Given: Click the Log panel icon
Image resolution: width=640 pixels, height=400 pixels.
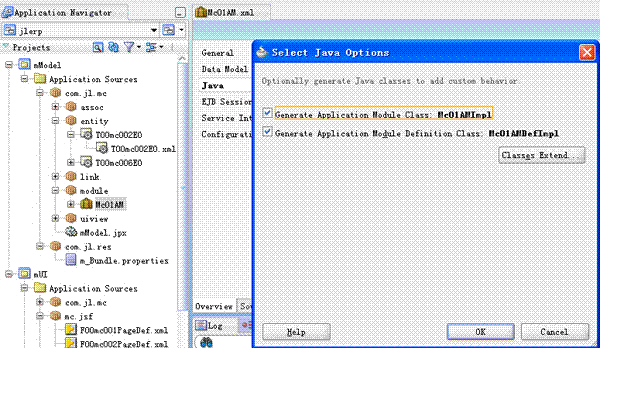Looking at the screenshot, I should (x=201, y=325).
